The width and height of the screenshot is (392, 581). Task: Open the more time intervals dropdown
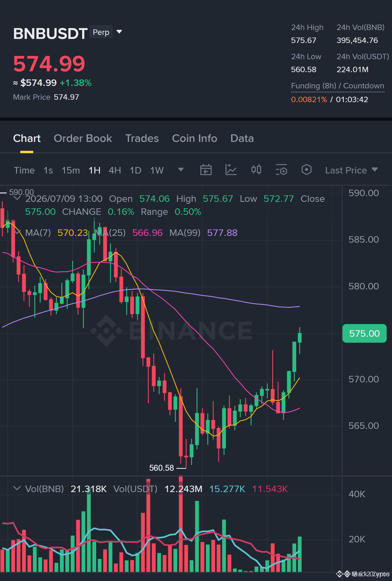(181, 170)
